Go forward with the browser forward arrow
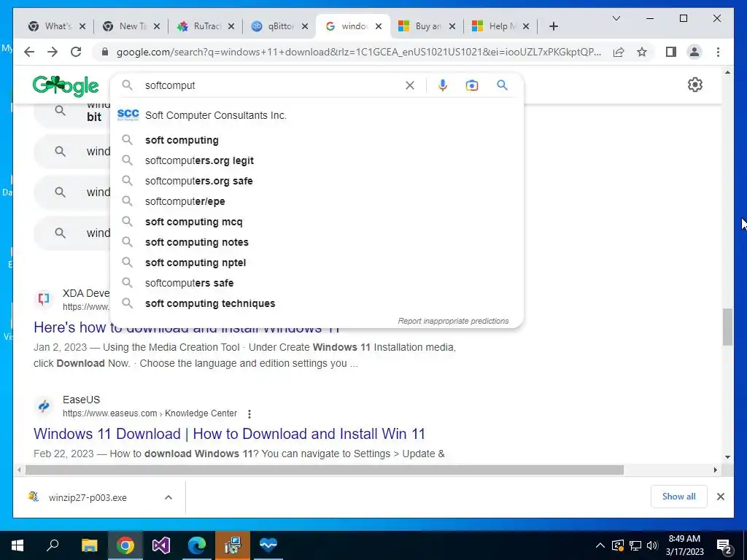Image resolution: width=747 pixels, height=560 pixels. coord(53,52)
